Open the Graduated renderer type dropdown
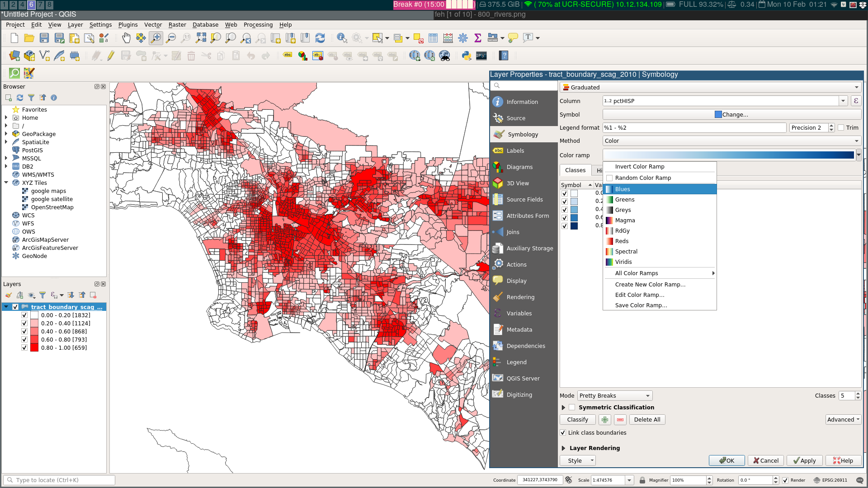Screen dimensions: 868x488 coord(710,87)
